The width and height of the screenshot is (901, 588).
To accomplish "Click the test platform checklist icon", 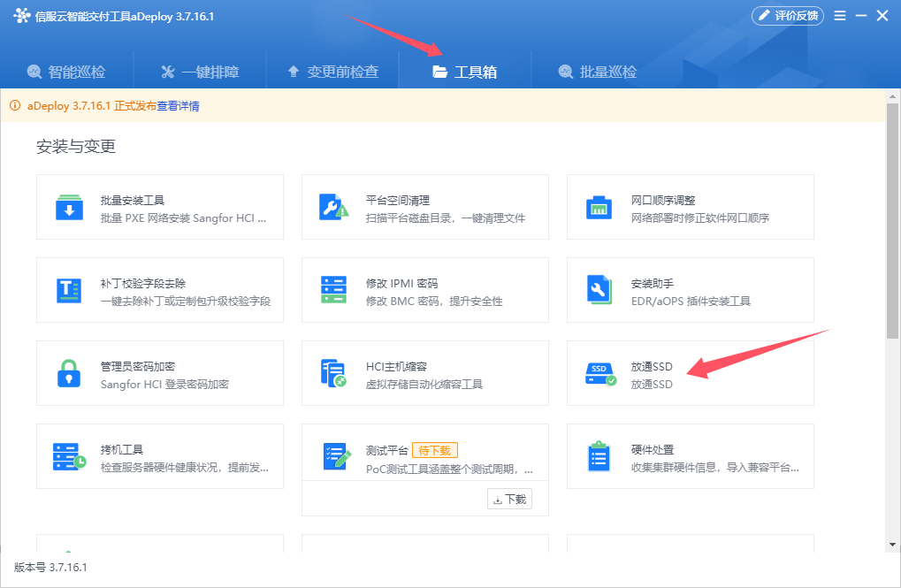I will coord(336,456).
